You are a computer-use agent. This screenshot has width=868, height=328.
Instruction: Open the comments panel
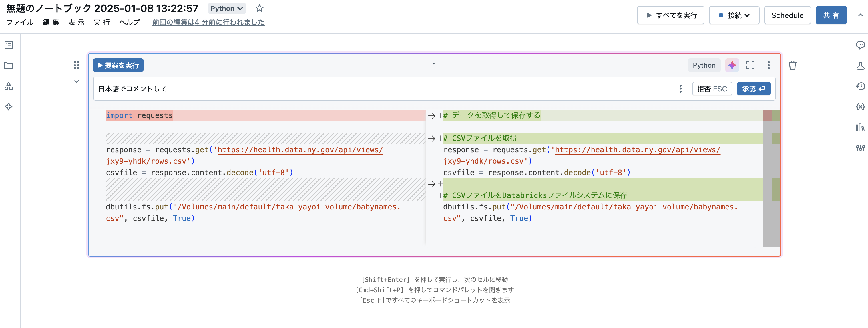pyautogui.click(x=861, y=45)
